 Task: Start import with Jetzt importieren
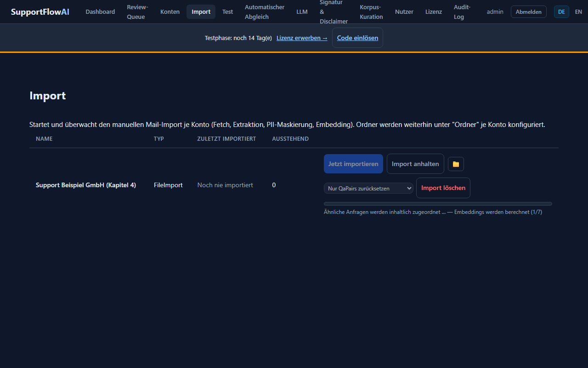[353, 164]
